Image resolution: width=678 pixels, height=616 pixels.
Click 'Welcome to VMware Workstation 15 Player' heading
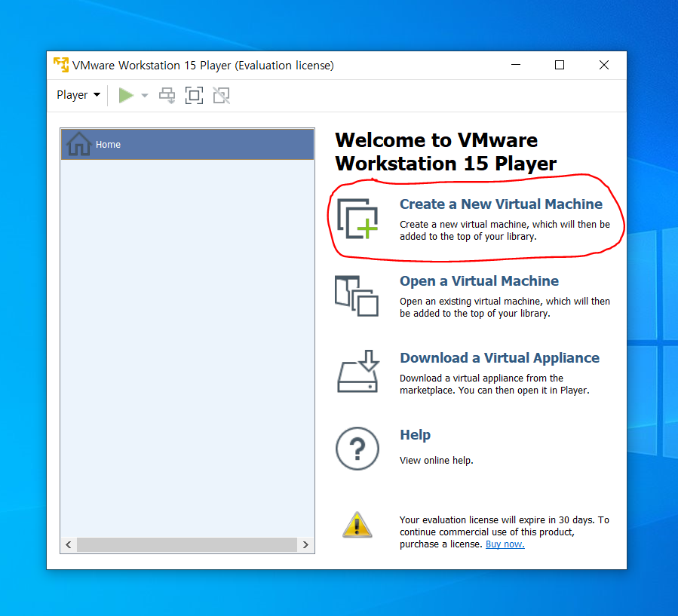click(446, 152)
